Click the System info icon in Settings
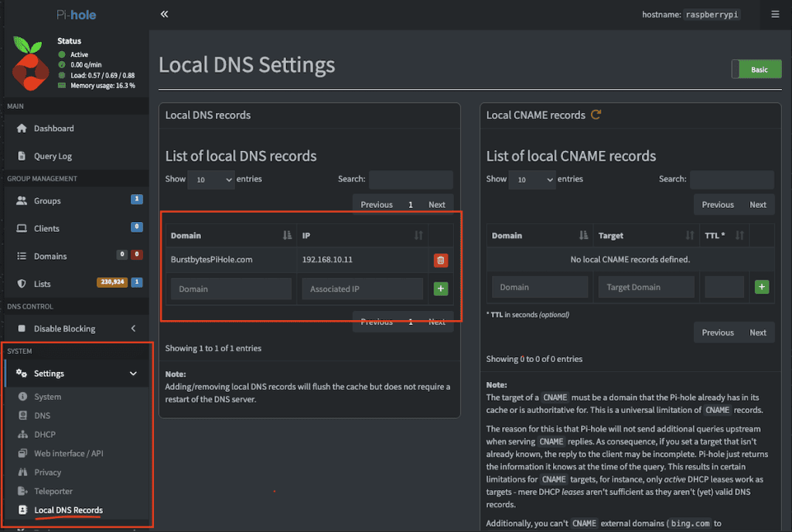This screenshot has height=532, width=792. pos(22,396)
